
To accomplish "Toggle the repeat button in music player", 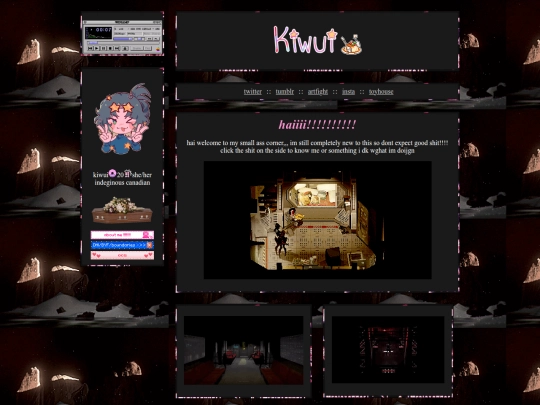I will click(148, 48).
